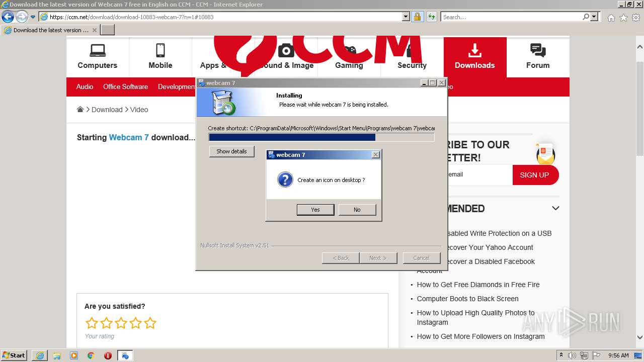Click the webcam 7 installer taskbar icon
Viewport: 644px width, 362px height.
pyautogui.click(x=125, y=355)
